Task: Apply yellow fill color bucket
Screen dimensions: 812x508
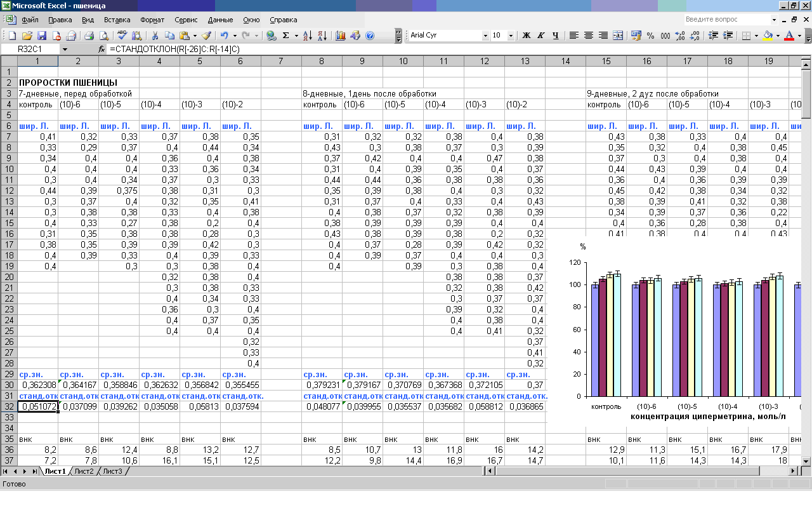Action: click(x=768, y=36)
